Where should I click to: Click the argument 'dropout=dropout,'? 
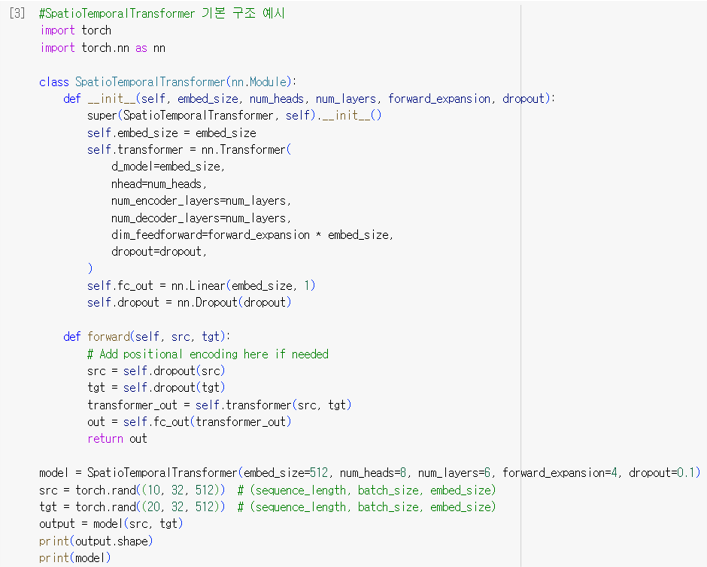(x=159, y=251)
